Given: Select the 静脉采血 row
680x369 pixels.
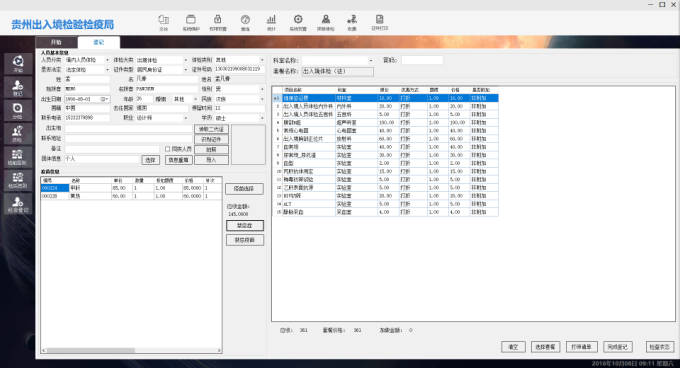Looking at the screenshot, I should (x=386, y=212).
